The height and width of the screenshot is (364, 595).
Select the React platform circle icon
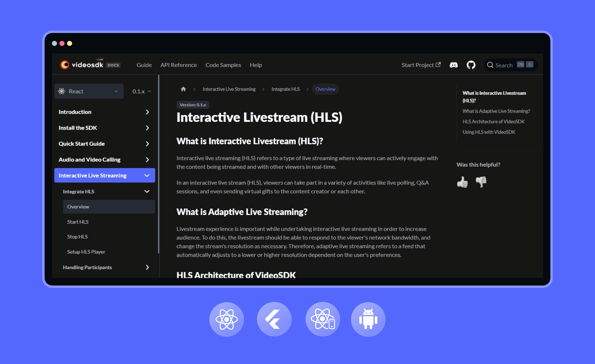click(x=227, y=319)
